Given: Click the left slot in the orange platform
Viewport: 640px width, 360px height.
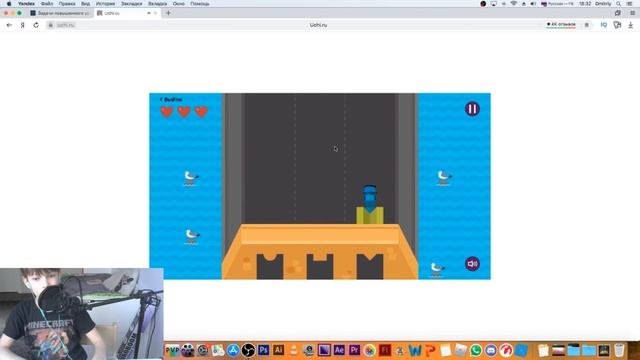Looking at the screenshot, I should coord(270,267).
